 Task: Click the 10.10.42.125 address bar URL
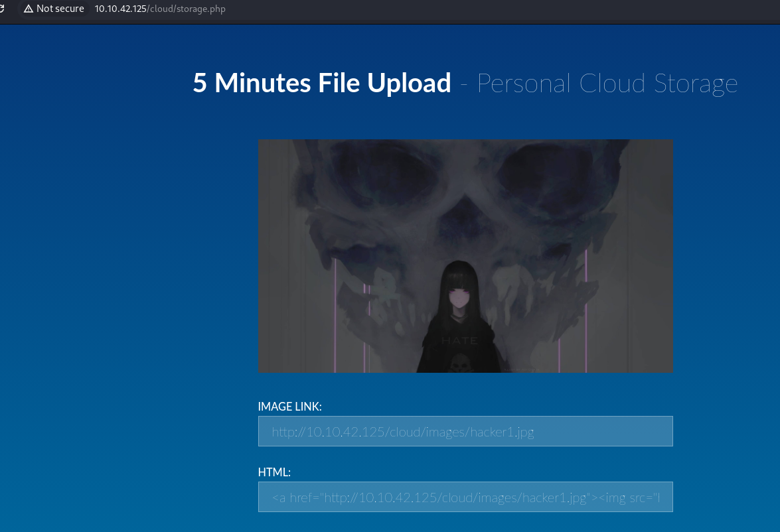(120, 9)
